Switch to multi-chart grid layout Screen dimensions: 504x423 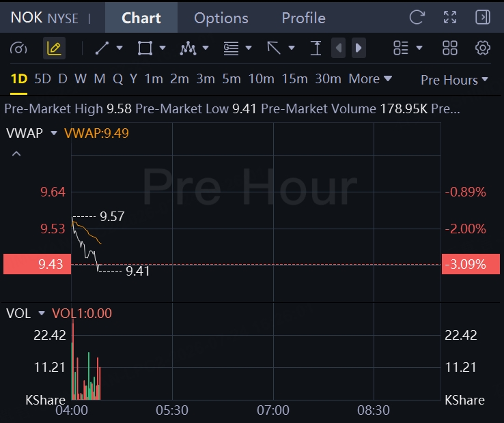click(450, 48)
